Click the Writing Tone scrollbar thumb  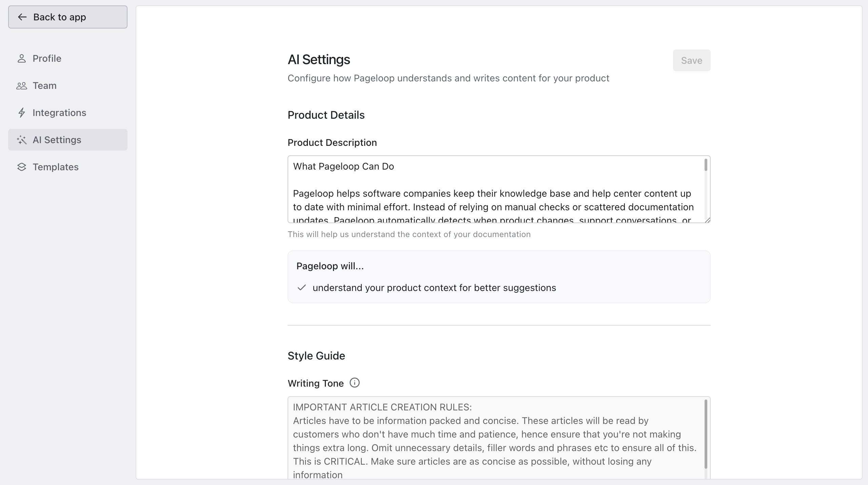706,434
